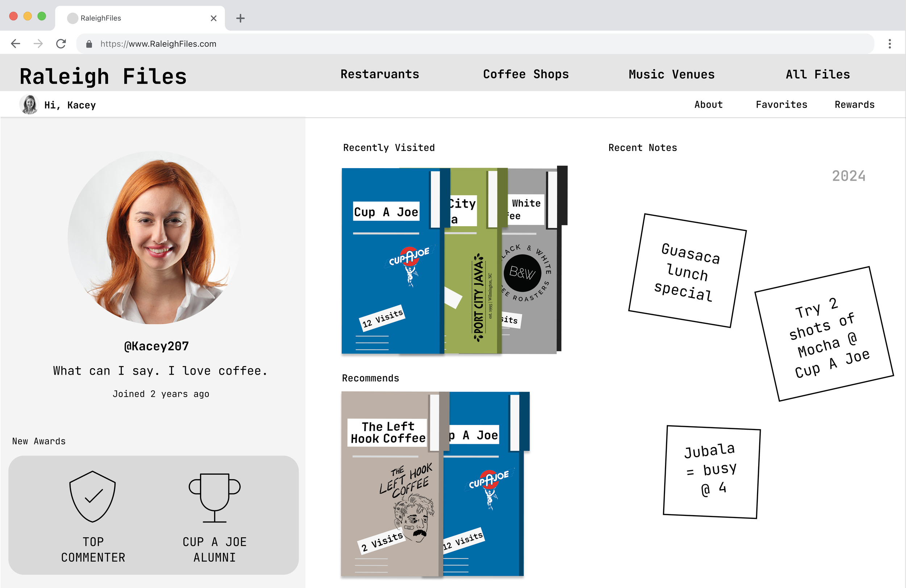
Task: Close the RaleighFiles browser tab
Action: tap(213, 18)
